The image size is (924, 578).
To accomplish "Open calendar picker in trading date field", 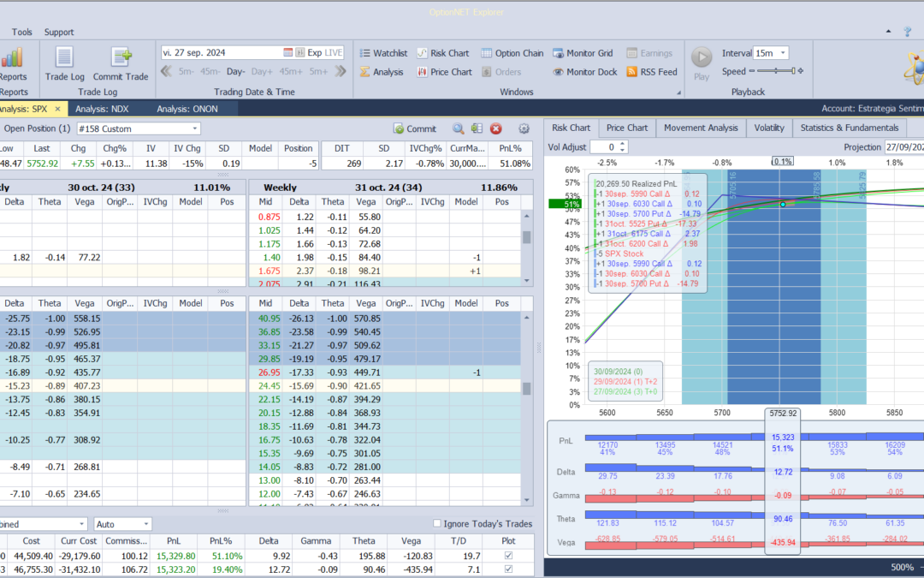I will pos(288,52).
